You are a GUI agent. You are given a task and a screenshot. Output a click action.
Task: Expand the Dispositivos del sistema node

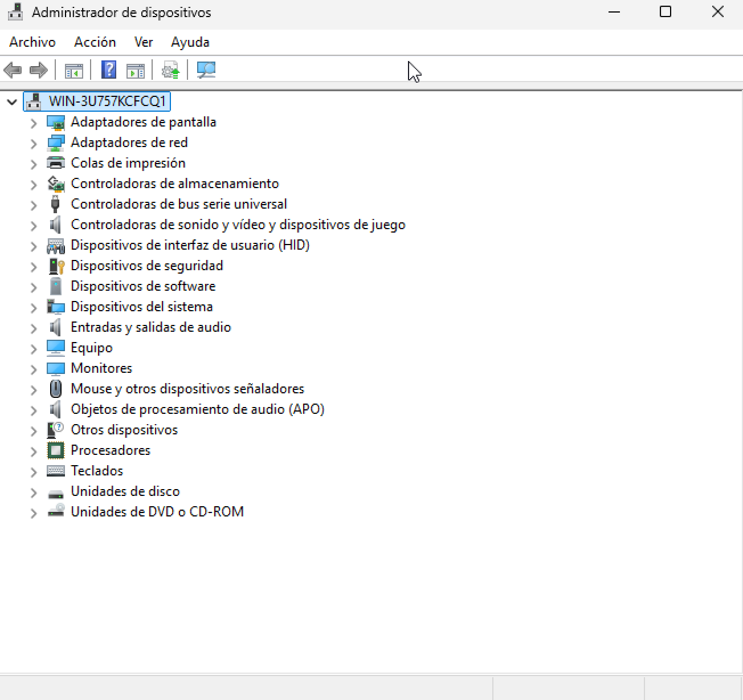[34, 307]
